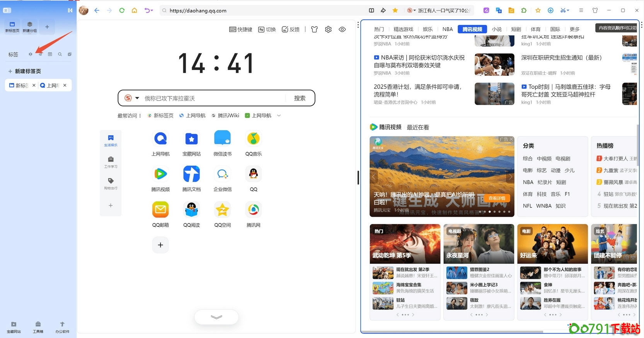Screen dimensions: 644x338
Task: Open 腾讯视频 shortcut icon
Action: [160, 174]
